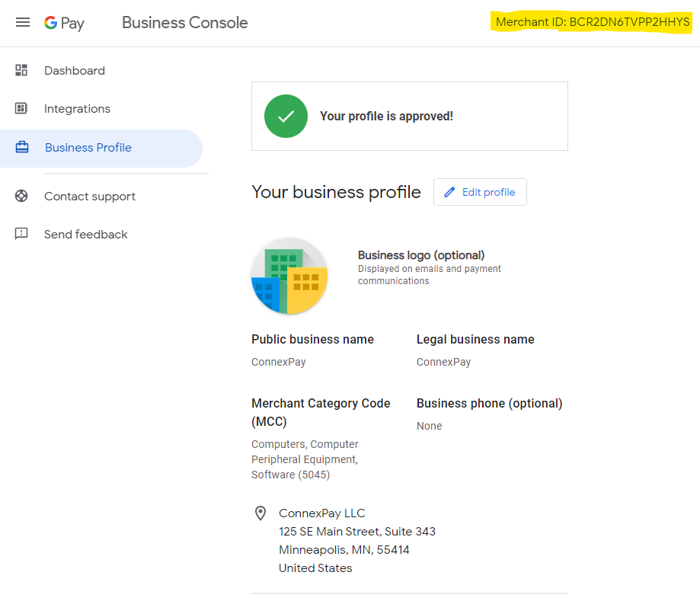
Task: Choose Send feedback option
Action: tap(86, 234)
